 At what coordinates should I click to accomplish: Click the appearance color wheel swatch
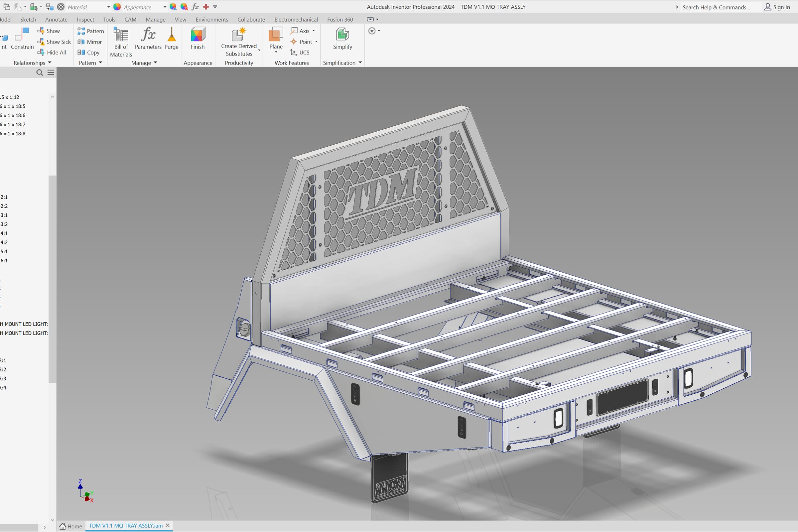117,7
